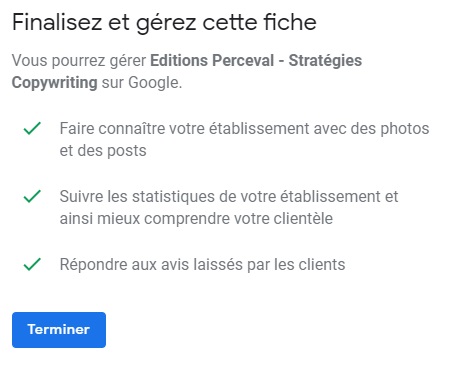Image resolution: width=451 pixels, height=367 pixels.
Task: Click the bold word "Copywriting"
Action: click(x=55, y=83)
